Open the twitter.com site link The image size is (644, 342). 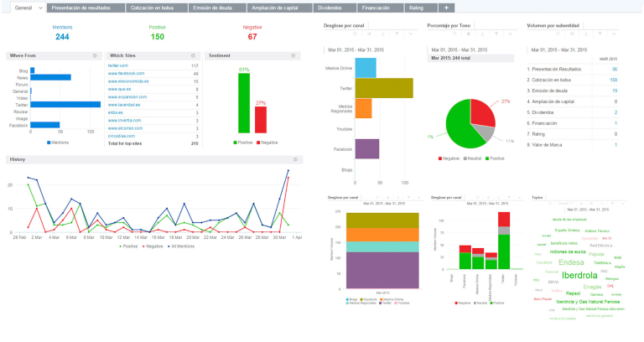[x=118, y=65]
